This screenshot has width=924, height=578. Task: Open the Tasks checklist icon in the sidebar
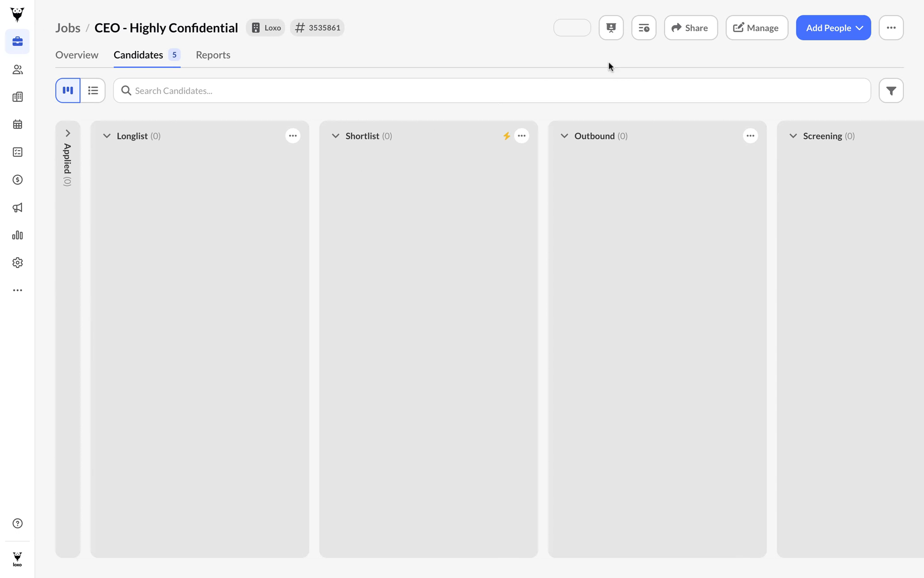point(17,152)
